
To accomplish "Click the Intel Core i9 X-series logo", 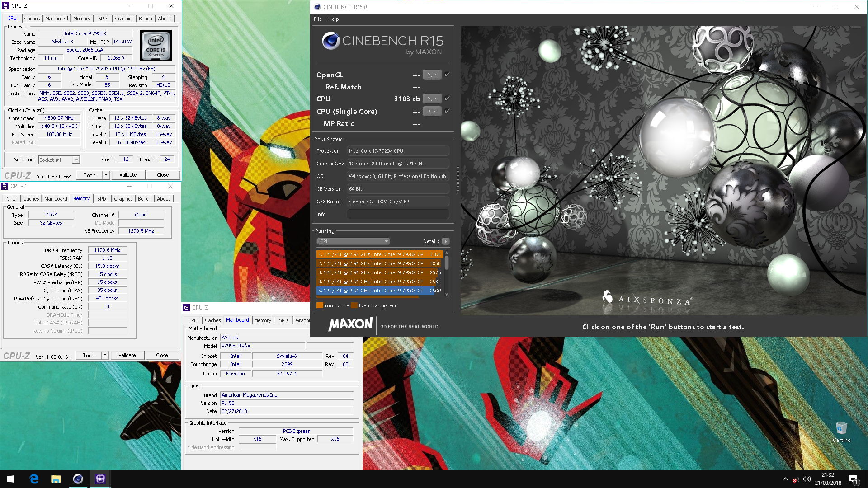I will 156,46.
